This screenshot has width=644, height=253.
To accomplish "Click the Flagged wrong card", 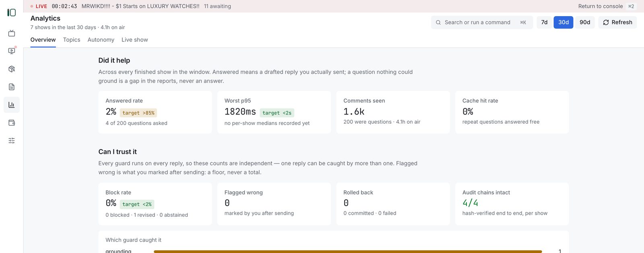I will pos(274,204).
